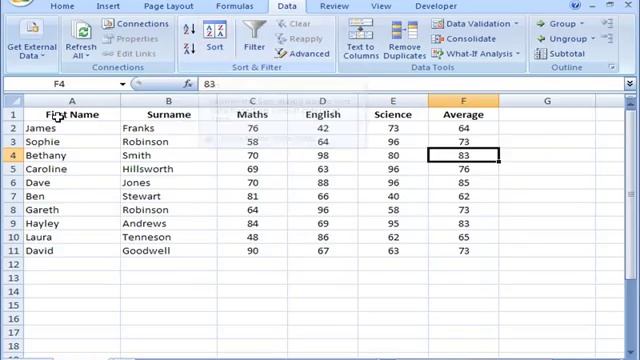Image resolution: width=640 pixels, height=360 pixels.
Task: Sort Z to A descending
Action: click(x=189, y=49)
